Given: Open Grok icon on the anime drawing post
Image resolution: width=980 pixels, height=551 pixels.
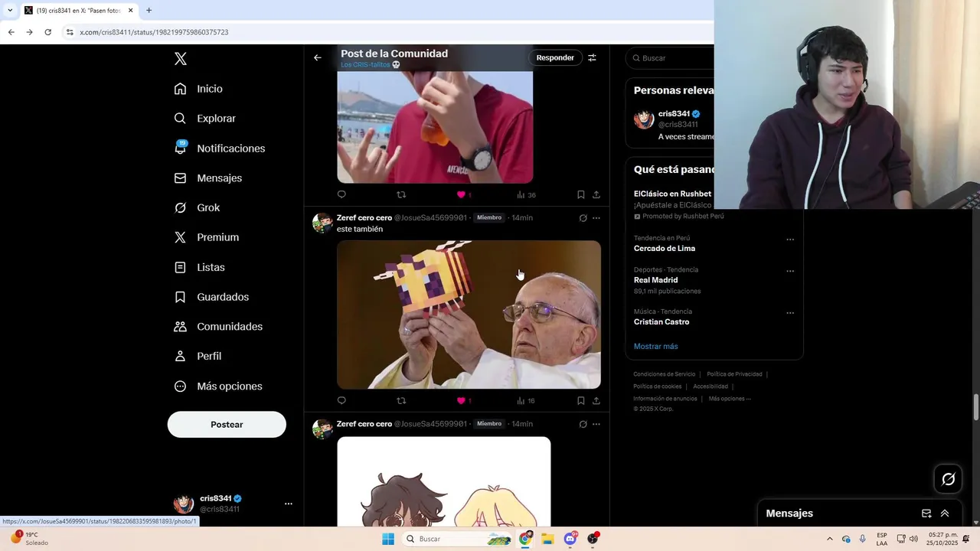Looking at the screenshot, I should 583,424.
